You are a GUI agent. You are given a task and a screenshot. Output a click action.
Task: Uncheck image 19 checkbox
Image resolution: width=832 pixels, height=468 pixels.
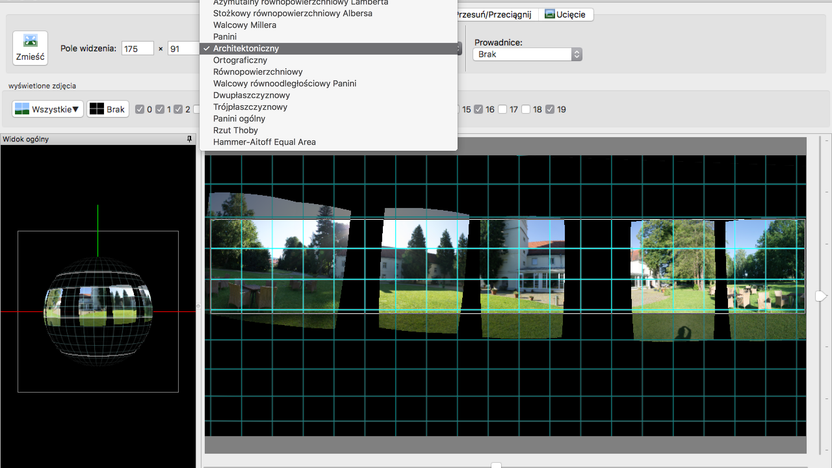(x=550, y=109)
